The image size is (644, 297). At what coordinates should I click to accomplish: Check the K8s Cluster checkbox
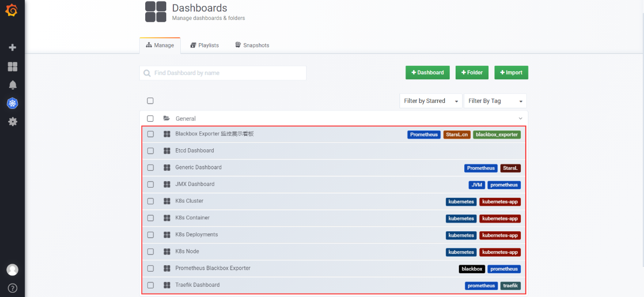[x=150, y=202]
